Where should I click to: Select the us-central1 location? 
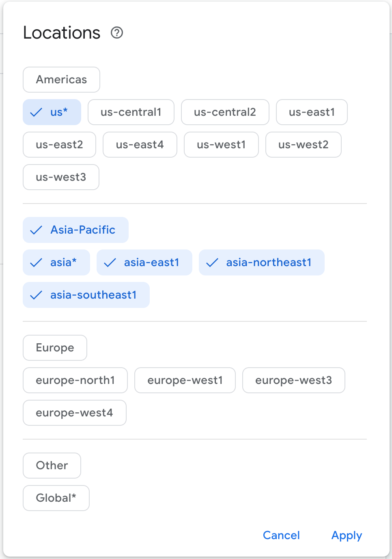[x=131, y=112]
